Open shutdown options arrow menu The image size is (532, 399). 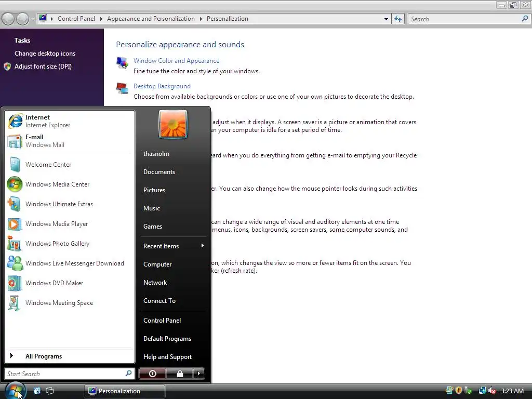199,374
